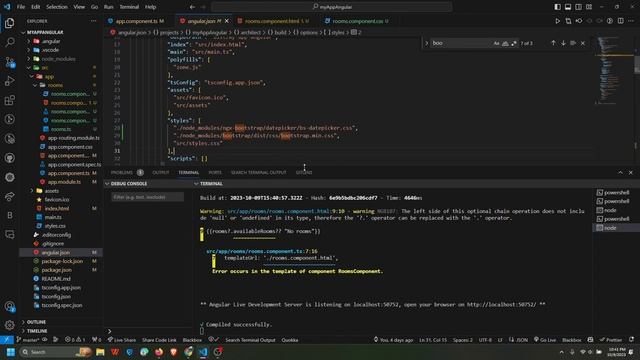This screenshot has width=640, height=360.
Task: Click the title bar command center search
Action: click(x=332, y=7)
